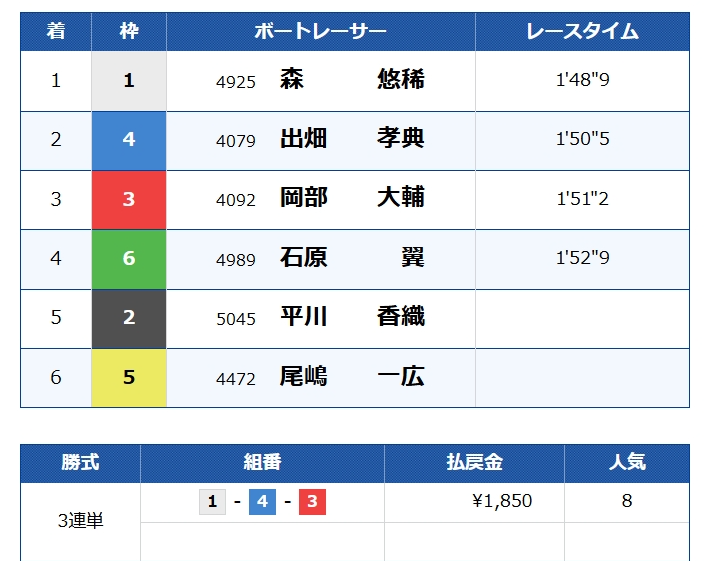The image size is (705, 561).
Task: Open racer 森 悠稀's profile
Action: tap(352, 80)
